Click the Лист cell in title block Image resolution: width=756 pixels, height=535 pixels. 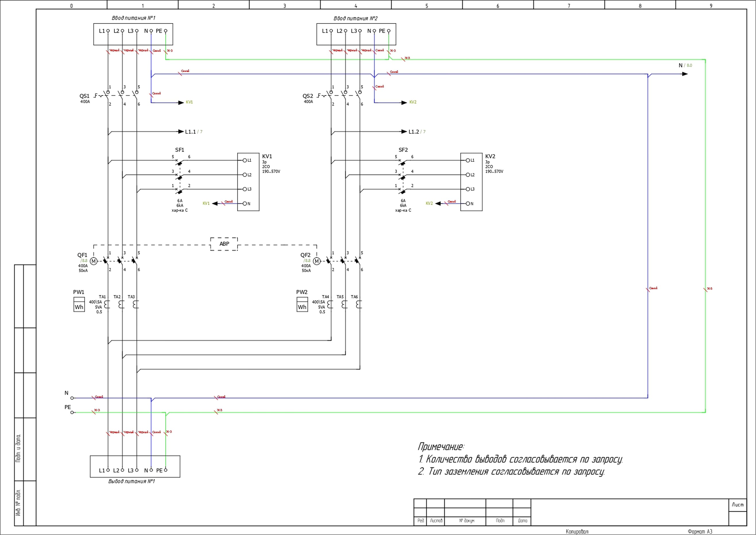[x=738, y=505]
